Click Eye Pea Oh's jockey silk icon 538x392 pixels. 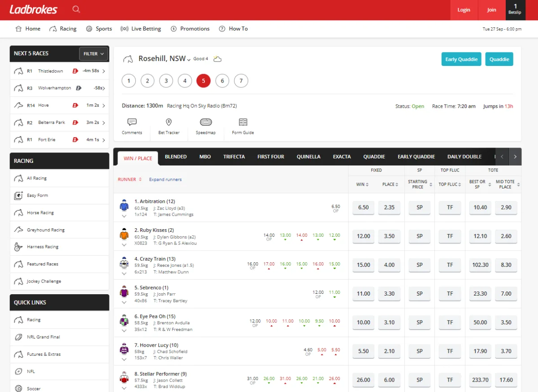124,321
